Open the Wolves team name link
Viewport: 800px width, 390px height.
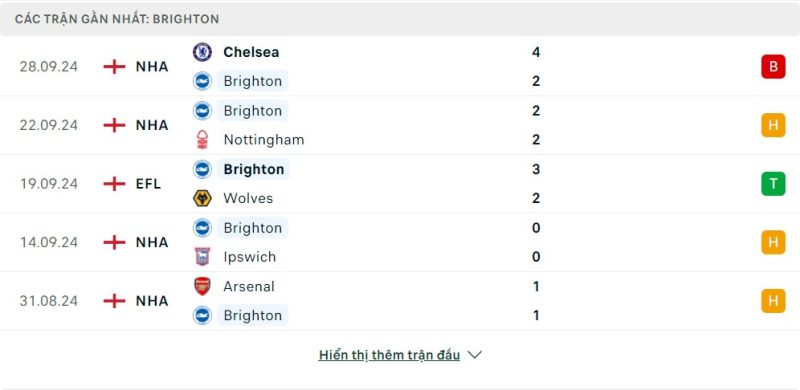pos(248,198)
